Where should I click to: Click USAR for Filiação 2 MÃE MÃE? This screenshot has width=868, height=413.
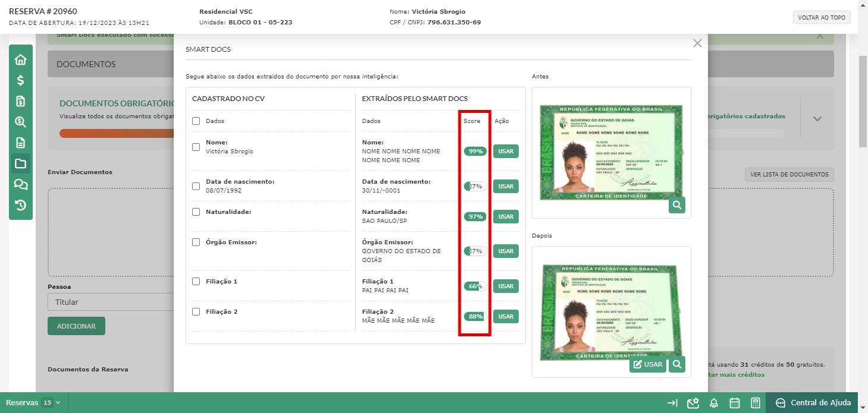click(506, 316)
